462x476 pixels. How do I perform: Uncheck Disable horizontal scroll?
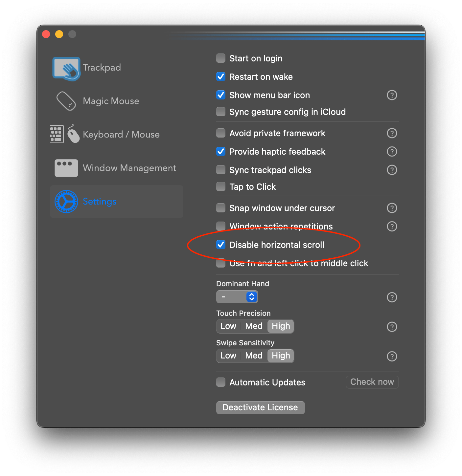tap(220, 245)
